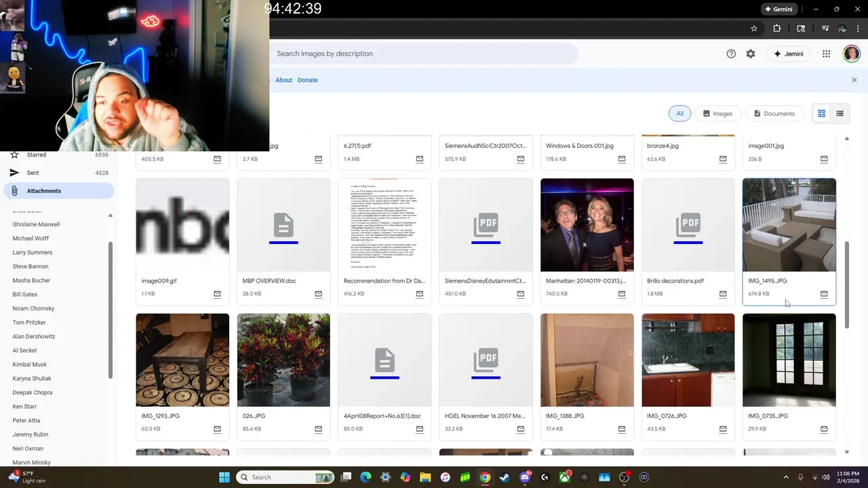868x488 pixels.
Task: Switch to list view
Action: tap(840, 113)
